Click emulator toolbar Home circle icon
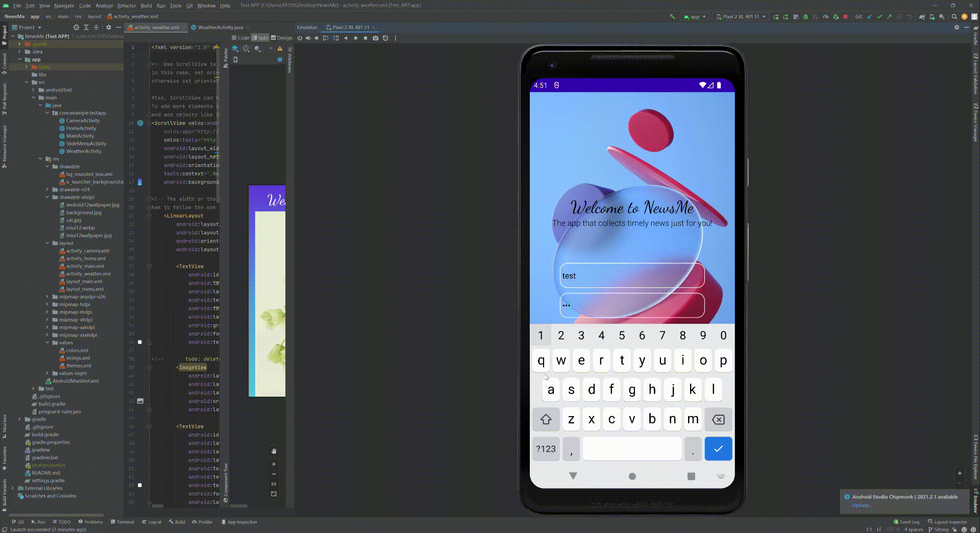 (x=356, y=38)
